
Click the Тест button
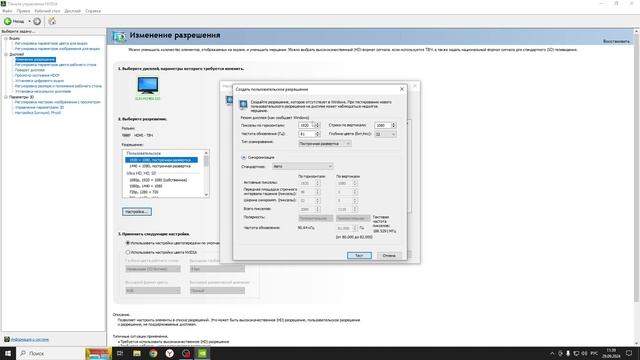[359, 256]
